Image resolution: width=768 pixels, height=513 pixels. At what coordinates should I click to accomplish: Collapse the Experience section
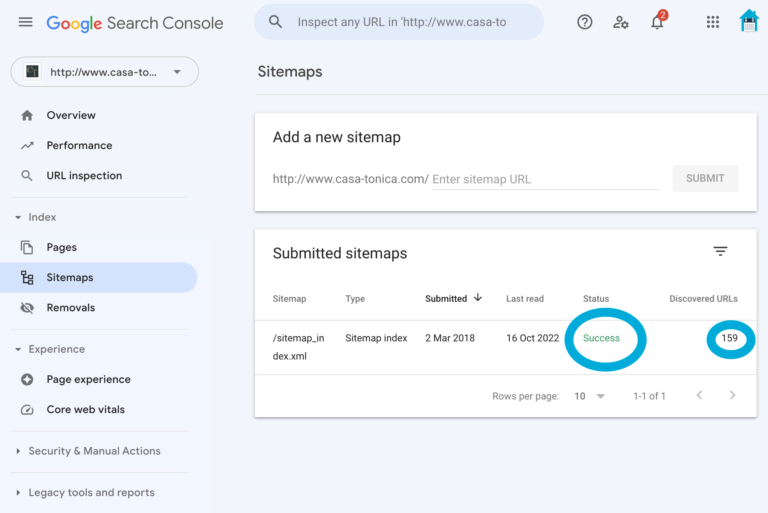tap(18, 349)
